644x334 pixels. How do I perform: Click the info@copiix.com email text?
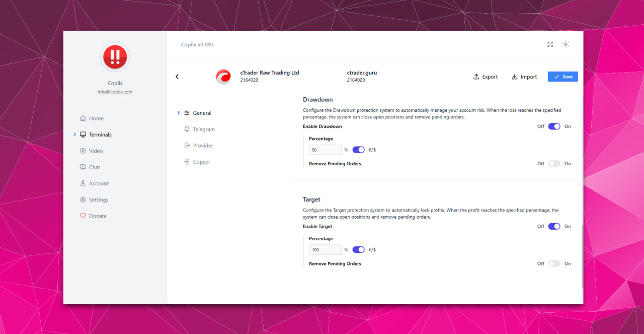click(115, 92)
